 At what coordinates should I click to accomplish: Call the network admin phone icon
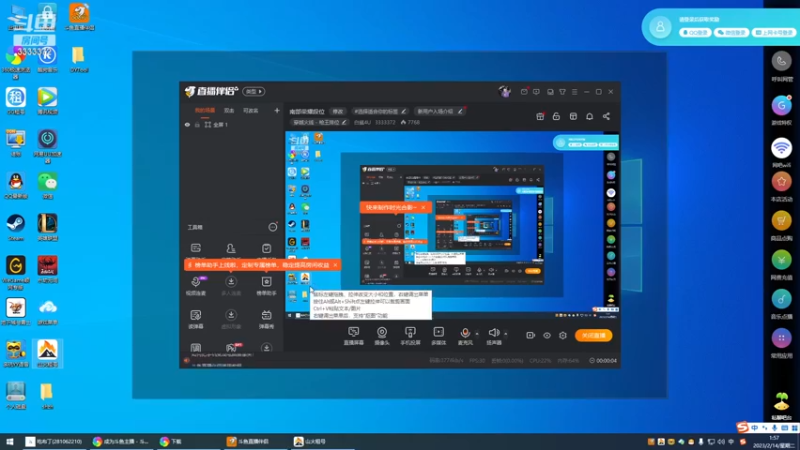point(781,62)
